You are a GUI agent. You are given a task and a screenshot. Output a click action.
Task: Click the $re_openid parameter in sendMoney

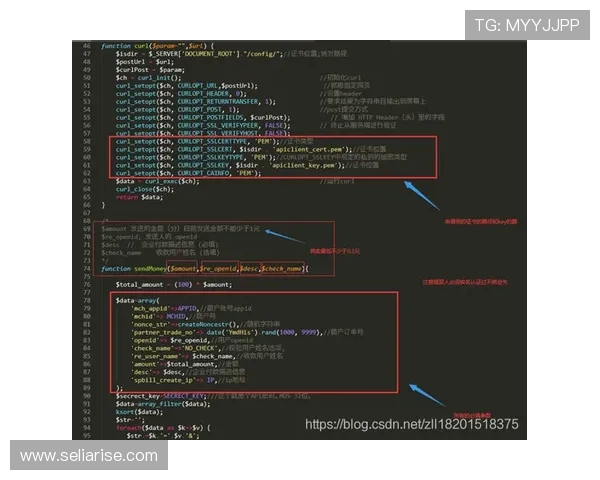pyautogui.click(x=221, y=269)
